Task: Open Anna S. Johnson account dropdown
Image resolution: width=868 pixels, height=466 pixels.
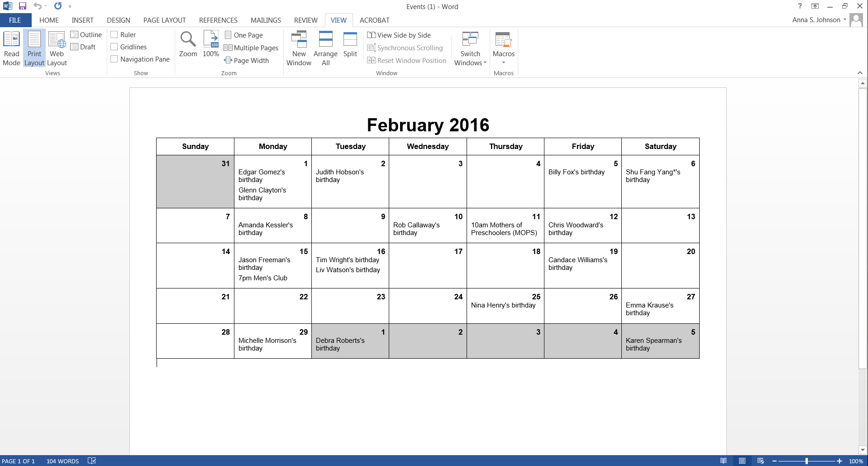Action: tap(819, 20)
